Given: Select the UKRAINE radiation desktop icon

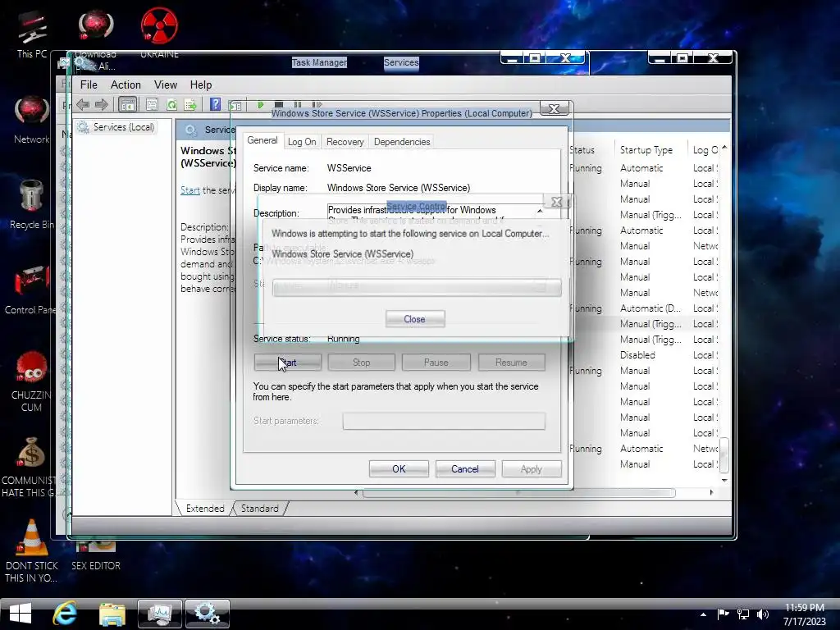Looking at the screenshot, I should [x=159, y=32].
